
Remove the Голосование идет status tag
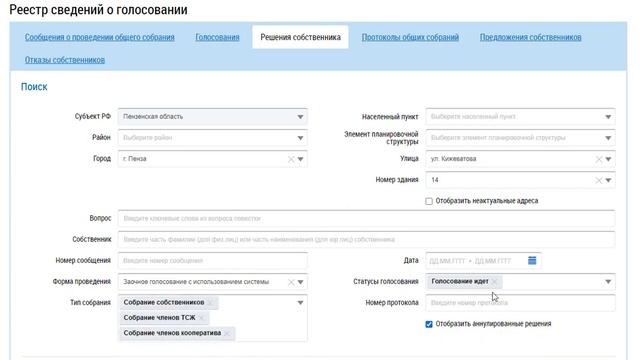[495, 282]
